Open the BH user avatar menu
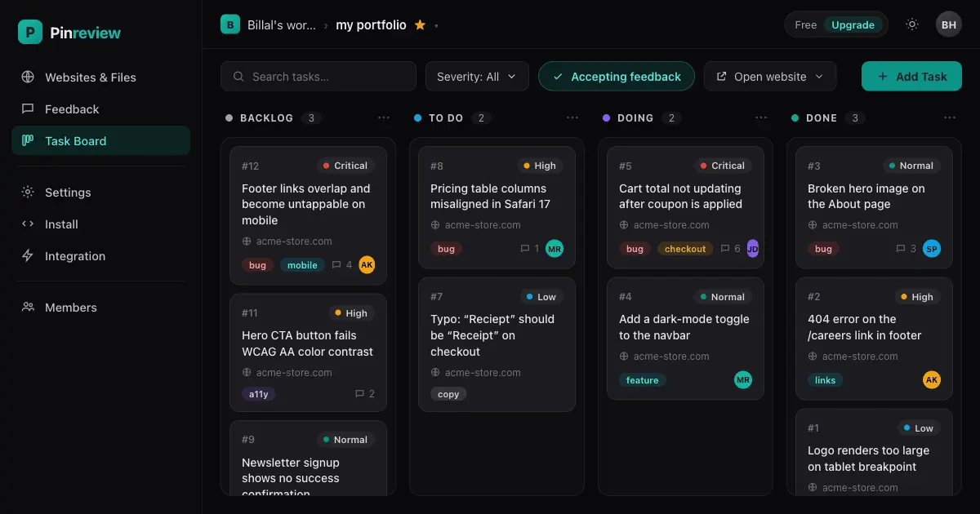This screenshot has height=514, width=980. [x=949, y=24]
